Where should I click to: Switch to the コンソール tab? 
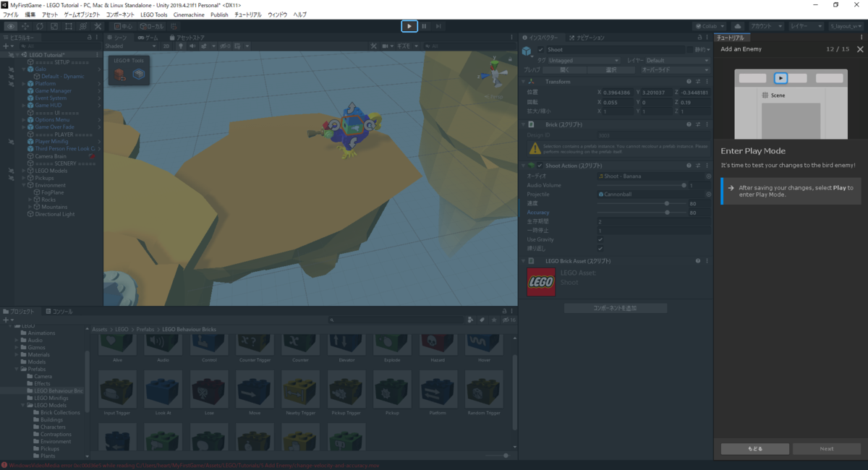point(59,312)
